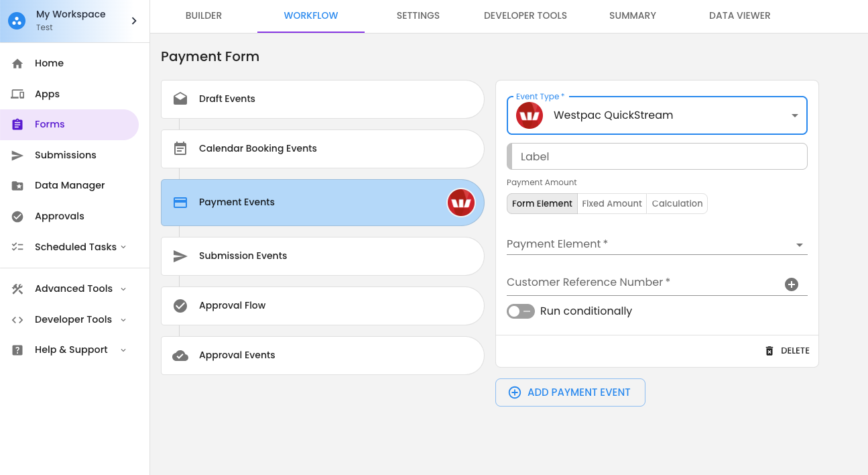868x475 pixels.
Task: Click the Data Manager folder icon
Action: coord(17,185)
